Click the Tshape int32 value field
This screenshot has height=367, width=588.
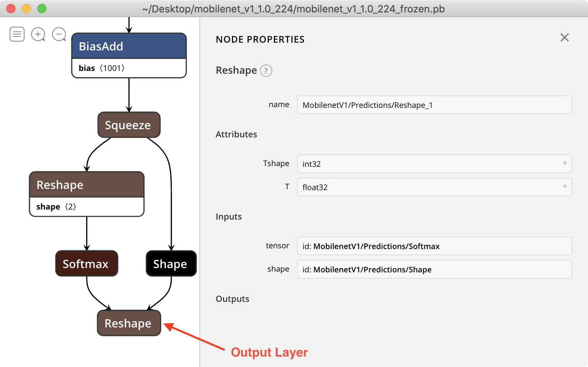(x=434, y=164)
